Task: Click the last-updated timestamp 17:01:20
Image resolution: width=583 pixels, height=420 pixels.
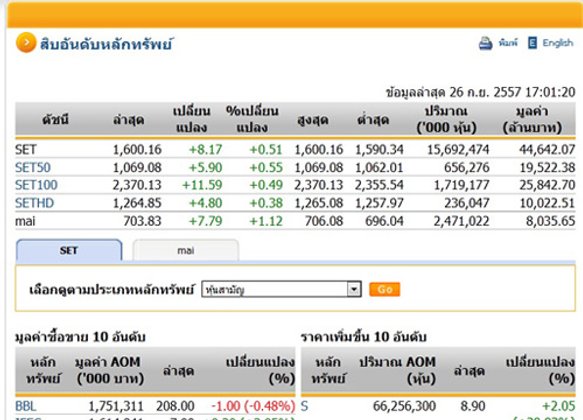Action: pyautogui.click(x=550, y=92)
